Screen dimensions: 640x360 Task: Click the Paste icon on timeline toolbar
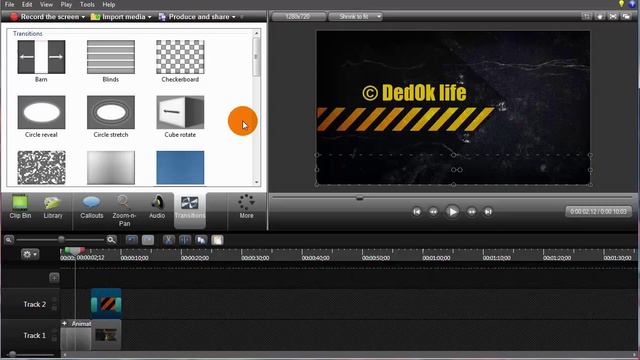217,240
